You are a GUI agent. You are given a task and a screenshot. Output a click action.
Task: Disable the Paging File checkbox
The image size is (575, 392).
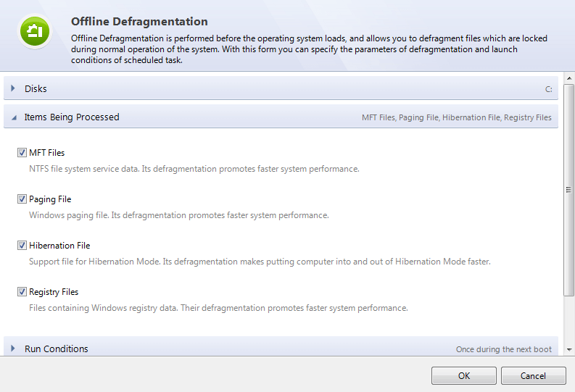tap(22, 199)
